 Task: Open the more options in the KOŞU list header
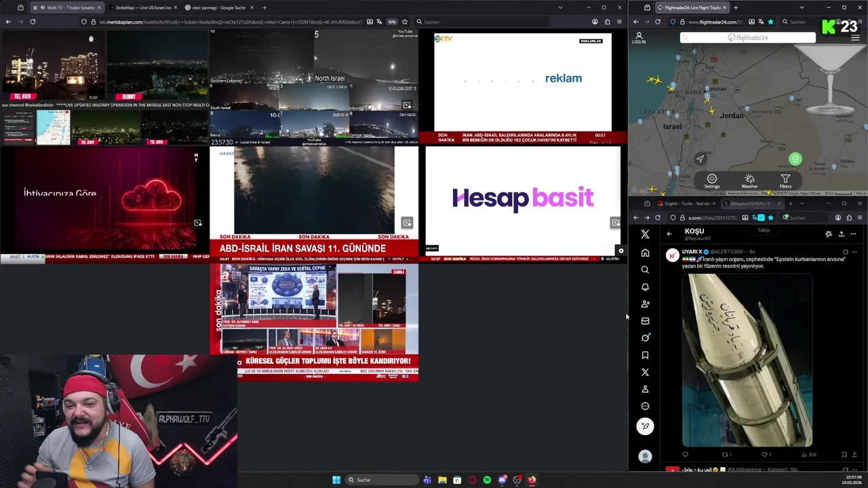(x=854, y=234)
